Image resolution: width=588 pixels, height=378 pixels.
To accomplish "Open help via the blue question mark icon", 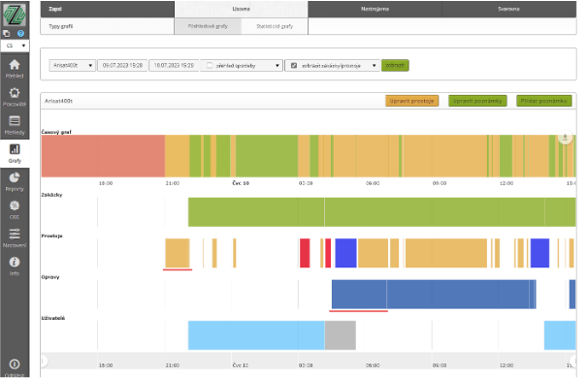I will pos(20,33).
